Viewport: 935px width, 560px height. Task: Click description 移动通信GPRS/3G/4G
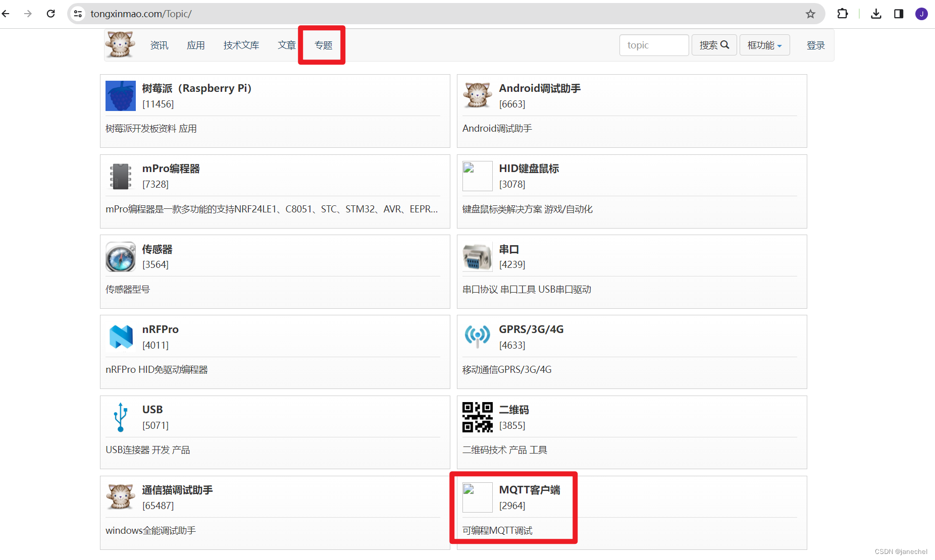pyautogui.click(x=507, y=370)
